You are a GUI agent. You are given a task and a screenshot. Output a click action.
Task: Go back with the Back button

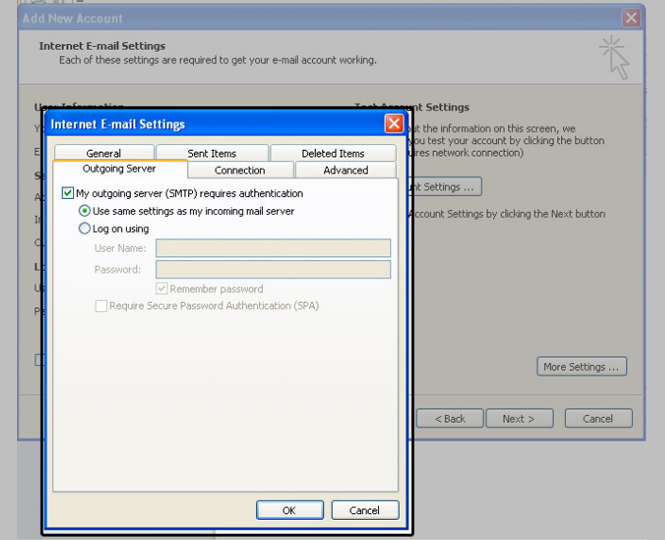point(450,419)
